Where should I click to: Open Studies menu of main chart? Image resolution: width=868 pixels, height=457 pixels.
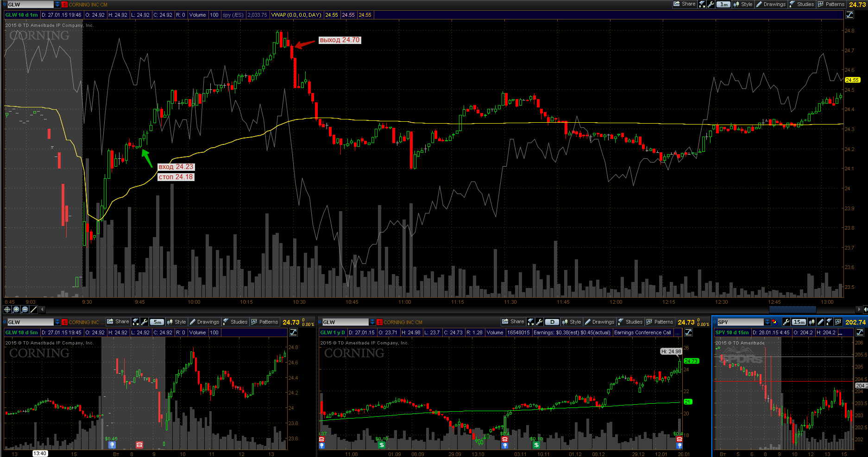click(x=802, y=4)
